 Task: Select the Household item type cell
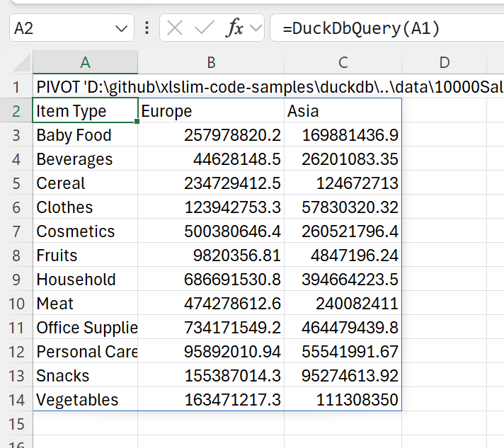[x=86, y=280]
